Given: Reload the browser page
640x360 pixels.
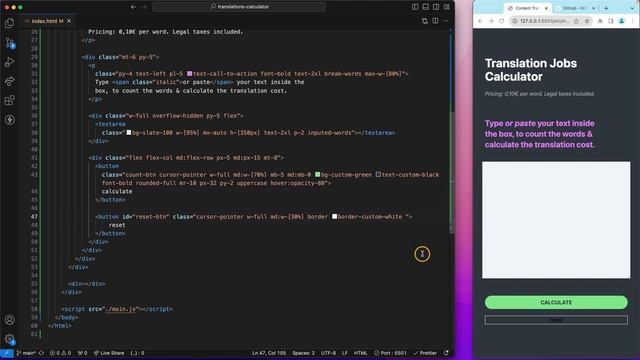Looking at the screenshot, I should point(501,21).
